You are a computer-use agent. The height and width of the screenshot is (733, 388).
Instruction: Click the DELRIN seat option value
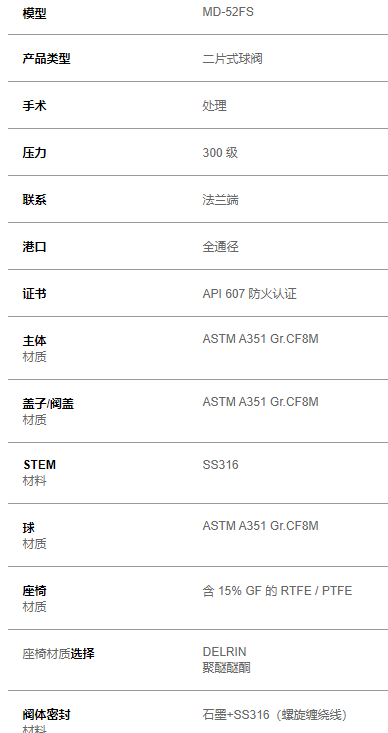tap(224, 652)
